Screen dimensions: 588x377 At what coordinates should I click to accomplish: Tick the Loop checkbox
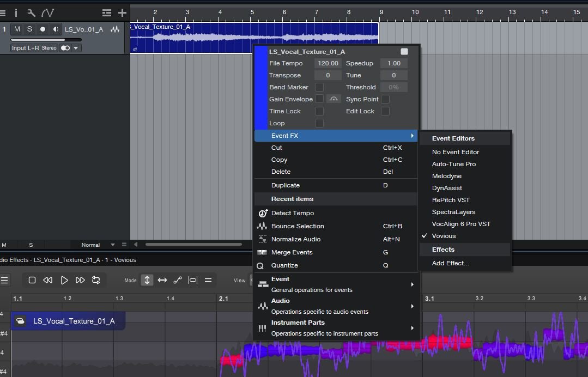tap(319, 123)
